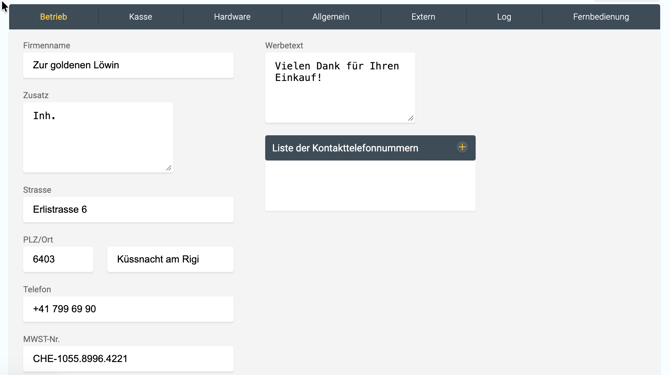The image size is (670, 375).
Task: Click the Telefon label
Action: coord(37,289)
